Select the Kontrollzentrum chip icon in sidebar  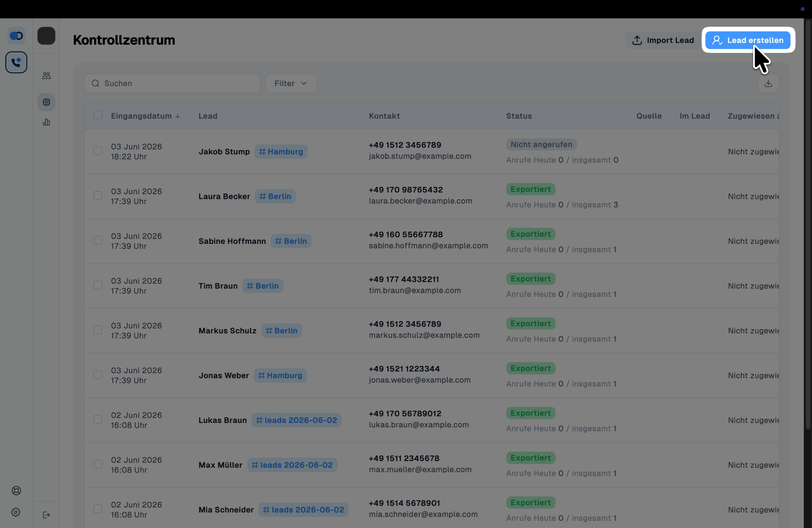pyautogui.click(x=46, y=102)
